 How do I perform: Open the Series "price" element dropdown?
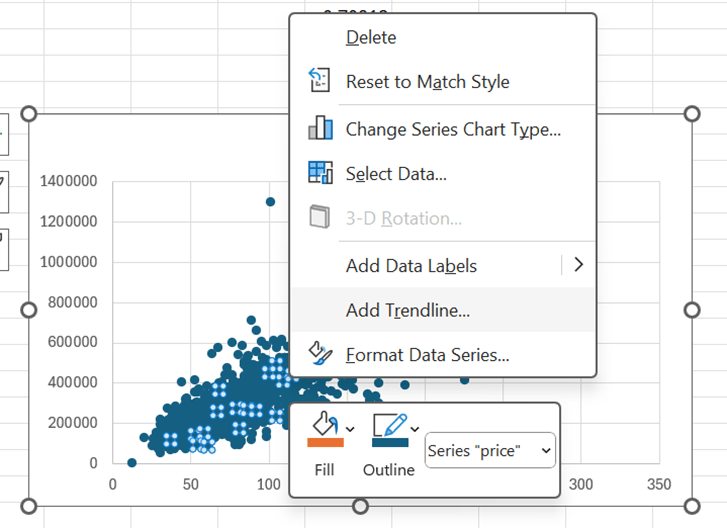490,451
